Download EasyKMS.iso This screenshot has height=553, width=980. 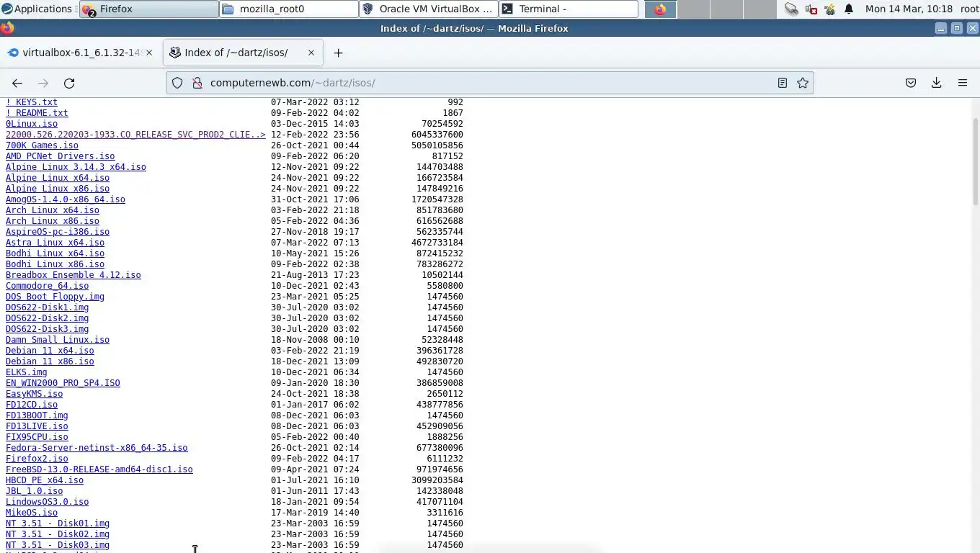pyautogui.click(x=34, y=394)
